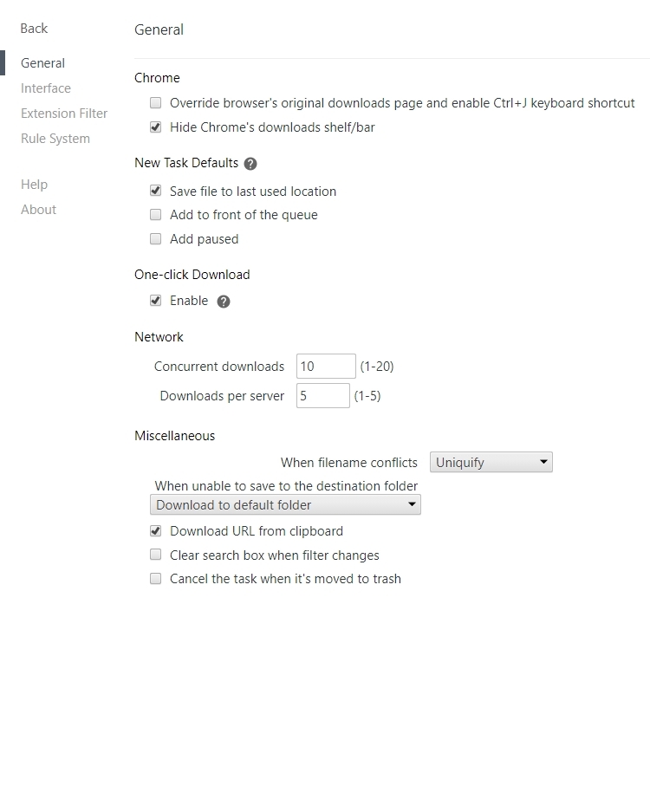Viewport: 650px width, 812px height.
Task: Check Clear search box when filter changes
Action: pos(155,555)
